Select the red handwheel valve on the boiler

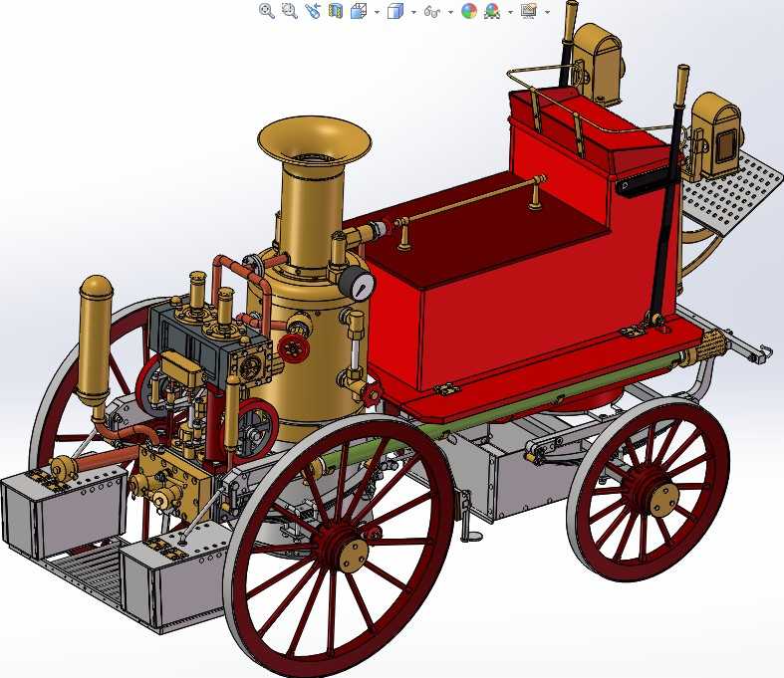tap(293, 348)
